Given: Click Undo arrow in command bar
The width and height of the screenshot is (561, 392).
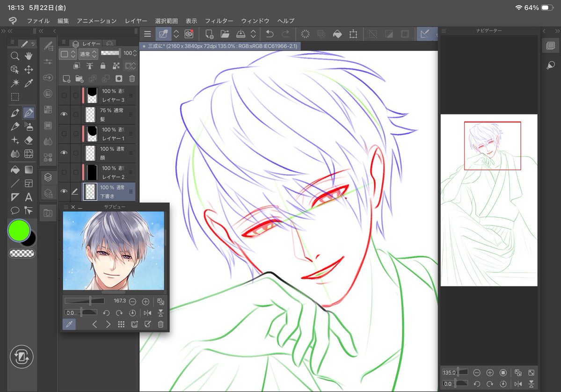Looking at the screenshot, I should [x=270, y=34].
